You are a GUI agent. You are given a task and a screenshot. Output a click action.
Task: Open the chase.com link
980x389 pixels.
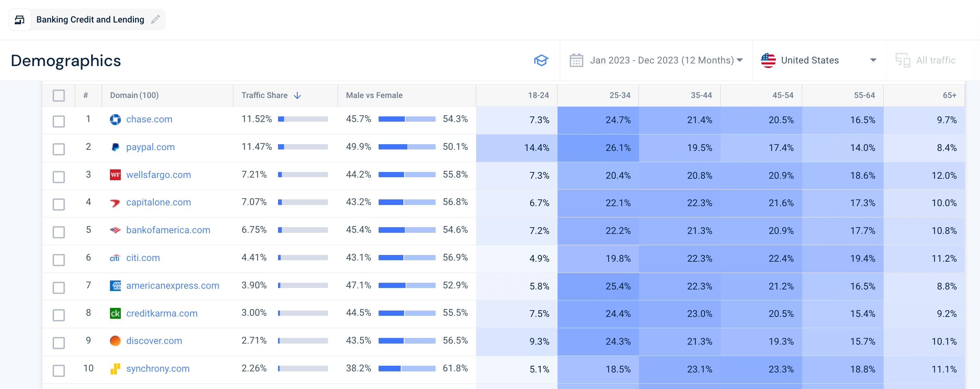(x=149, y=119)
